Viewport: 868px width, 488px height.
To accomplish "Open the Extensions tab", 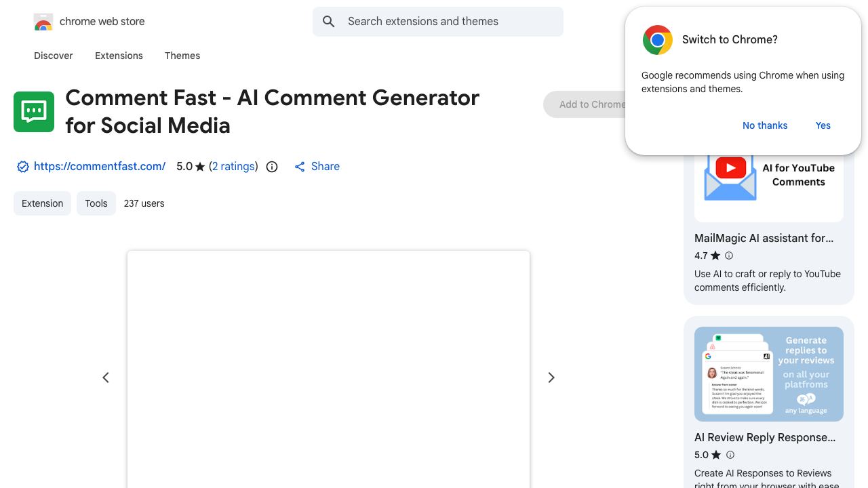I will coord(119,56).
